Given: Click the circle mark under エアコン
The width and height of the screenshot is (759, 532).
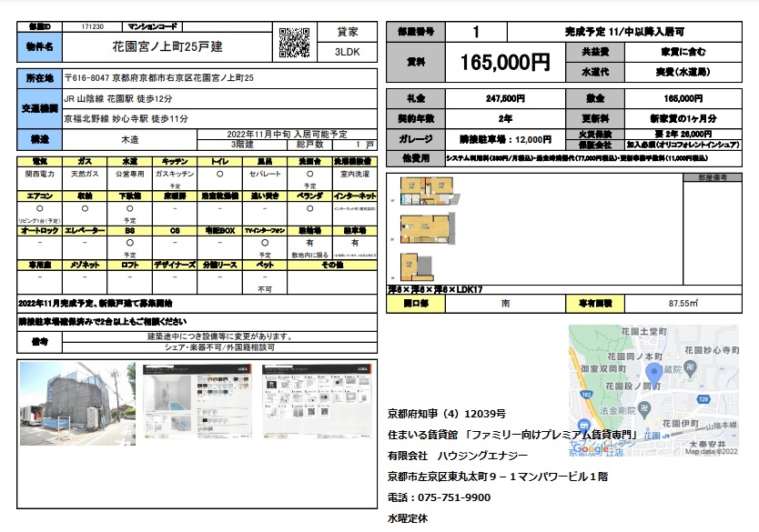Looking at the screenshot, I should [40, 207].
